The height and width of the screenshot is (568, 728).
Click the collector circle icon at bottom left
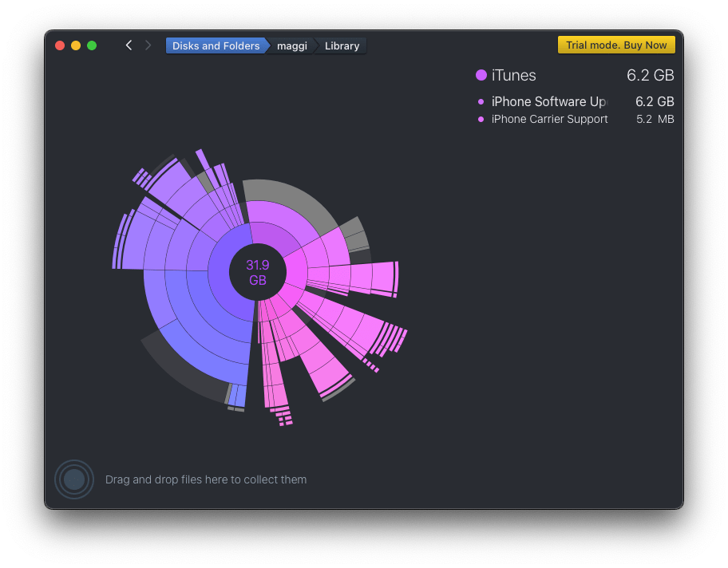(x=74, y=479)
